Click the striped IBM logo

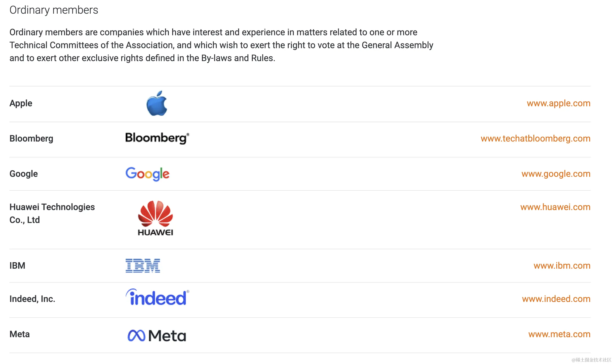[143, 266]
